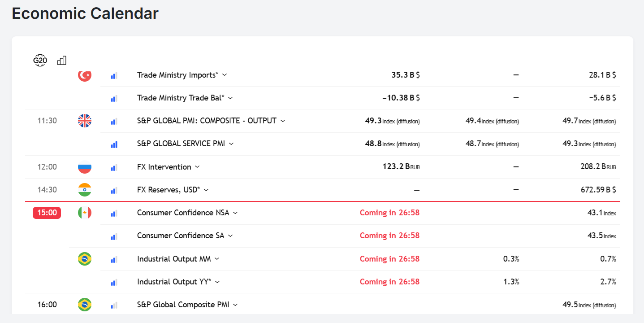The image size is (644, 323).
Task: Expand the Trade Ministry Trade Bal chevron
Action: coord(230,98)
